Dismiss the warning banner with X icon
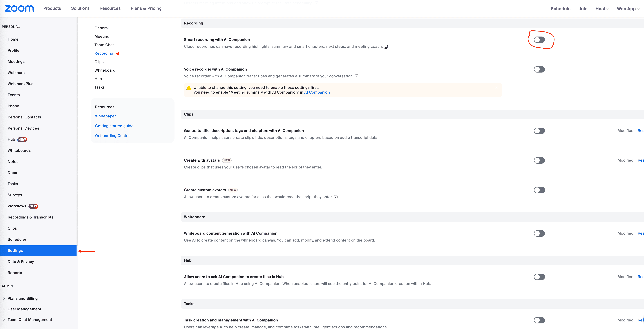 click(496, 88)
